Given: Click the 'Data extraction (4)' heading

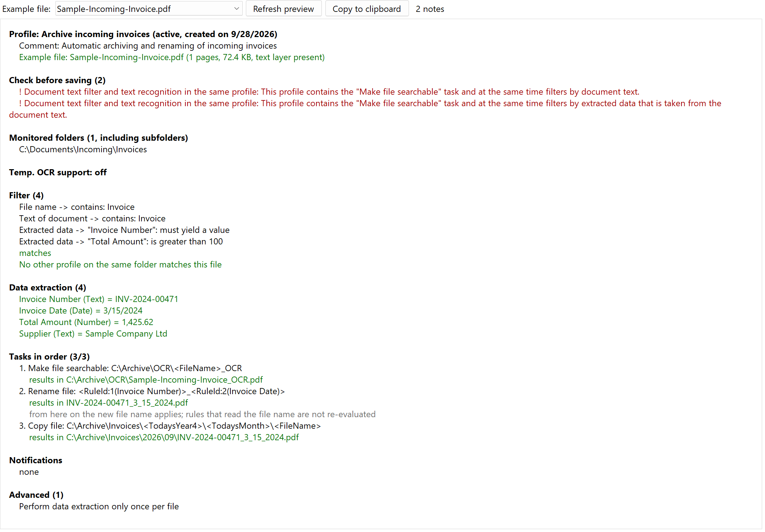Looking at the screenshot, I should click(x=48, y=288).
